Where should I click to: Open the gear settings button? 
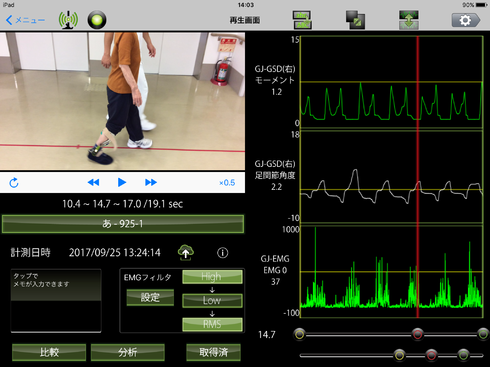pos(466,20)
